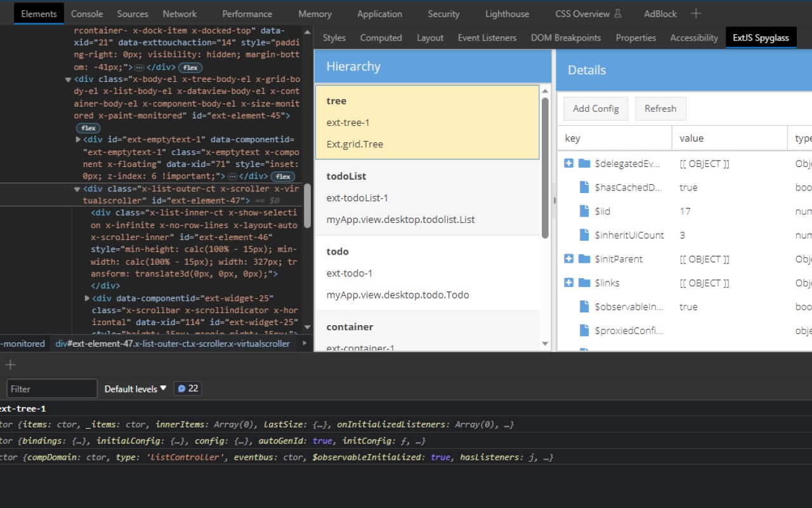The width and height of the screenshot is (812, 508).
Task: Click the console Filter input field
Action: pos(52,389)
